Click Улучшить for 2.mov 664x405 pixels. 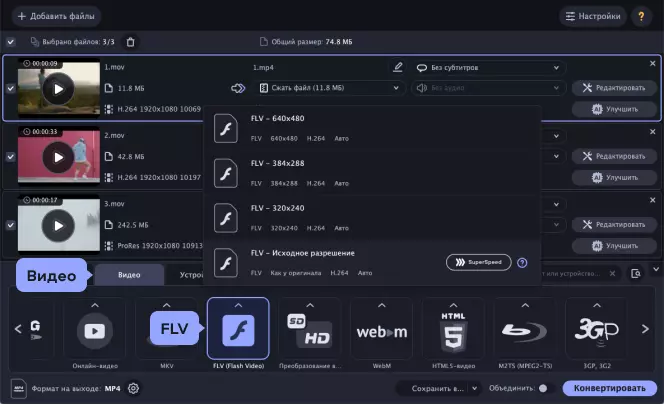(614, 177)
